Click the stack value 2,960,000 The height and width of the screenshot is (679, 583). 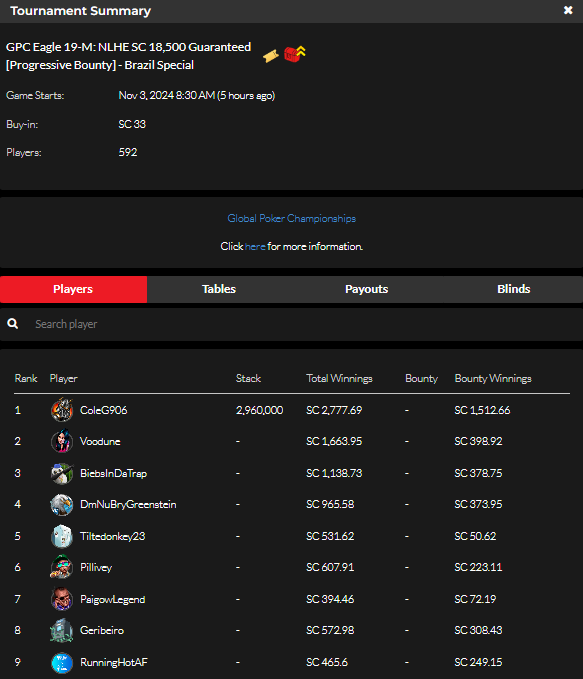point(259,410)
